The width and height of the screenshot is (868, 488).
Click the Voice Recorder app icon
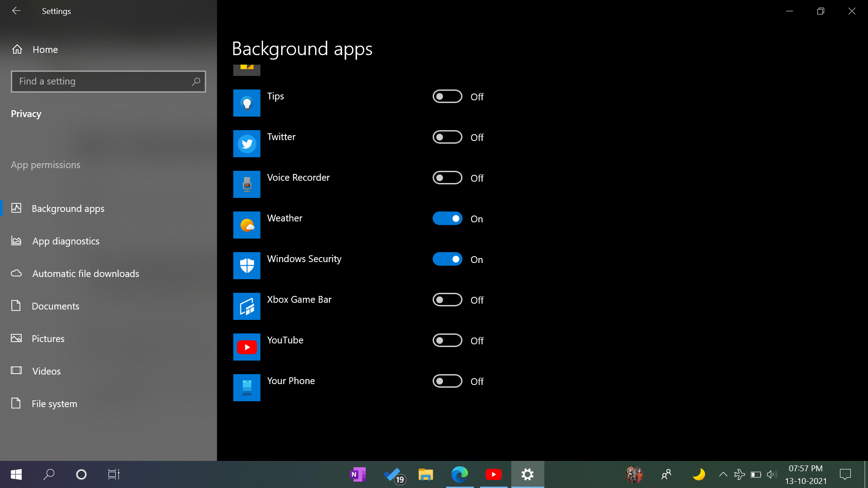tap(246, 184)
